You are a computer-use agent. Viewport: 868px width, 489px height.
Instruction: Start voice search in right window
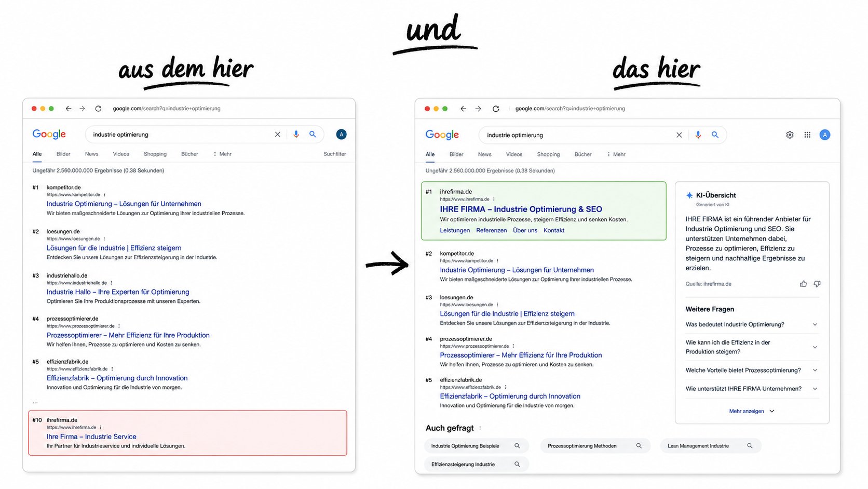click(698, 135)
